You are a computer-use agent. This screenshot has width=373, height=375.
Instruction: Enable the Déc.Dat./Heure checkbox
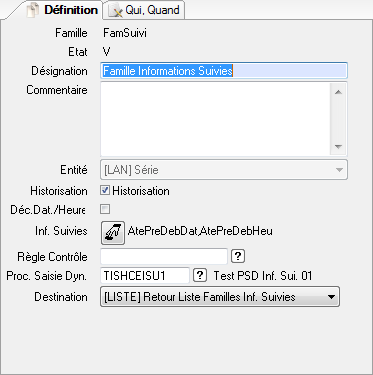pos(105,209)
